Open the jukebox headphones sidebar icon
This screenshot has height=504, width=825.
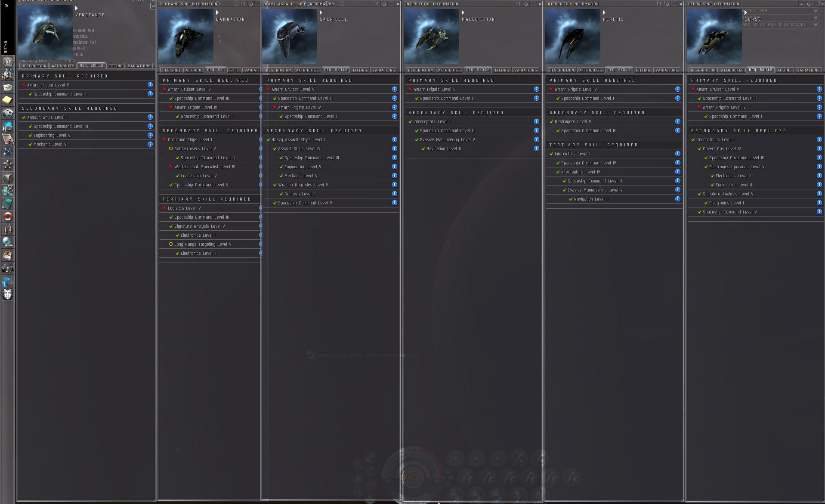(x=8, y=268)
